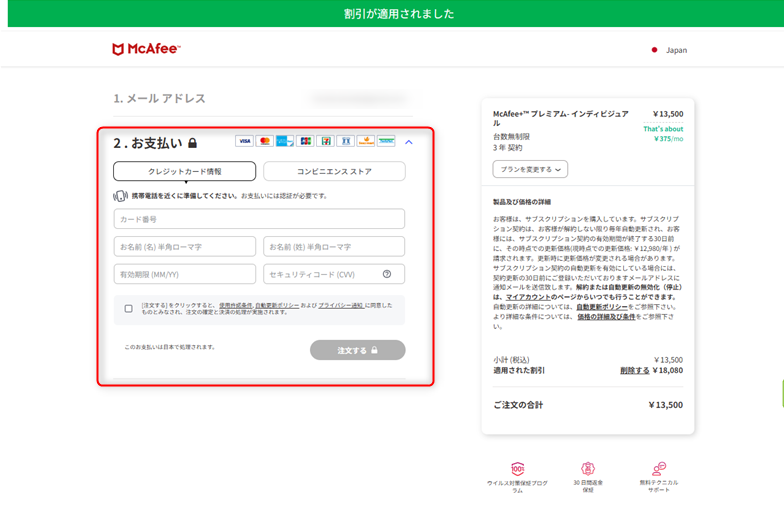This screenshot has width=784, height=517.
Task: Switch to the コンビニエンス ストア tab
Action: pos(334,172)
